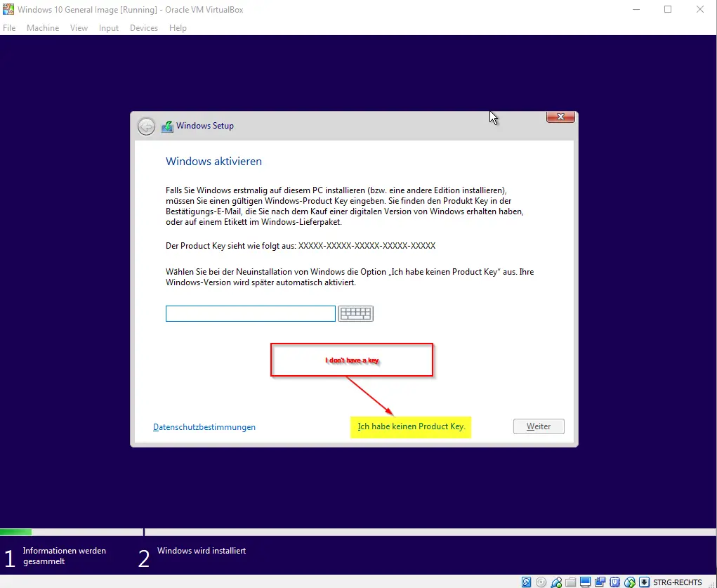Open the Devices menu

tap(143, 28)
